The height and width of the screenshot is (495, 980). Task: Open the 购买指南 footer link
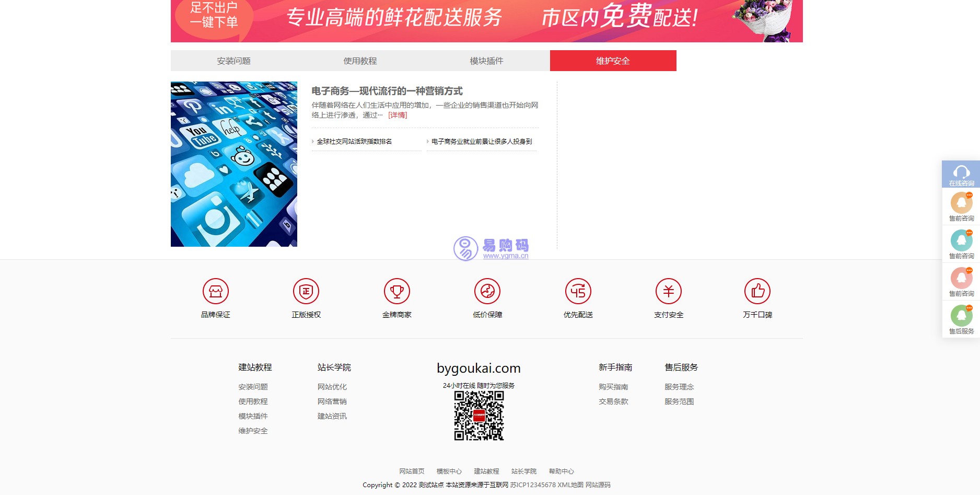[613, 387]
